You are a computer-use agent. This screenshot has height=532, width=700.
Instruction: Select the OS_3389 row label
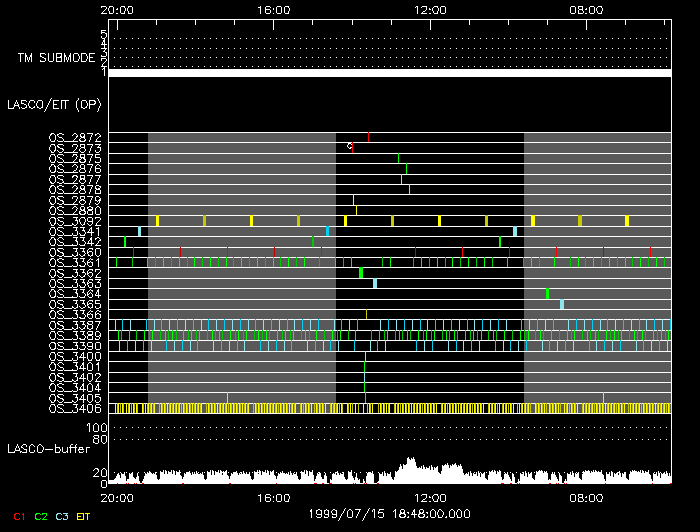tap(75, 335)
